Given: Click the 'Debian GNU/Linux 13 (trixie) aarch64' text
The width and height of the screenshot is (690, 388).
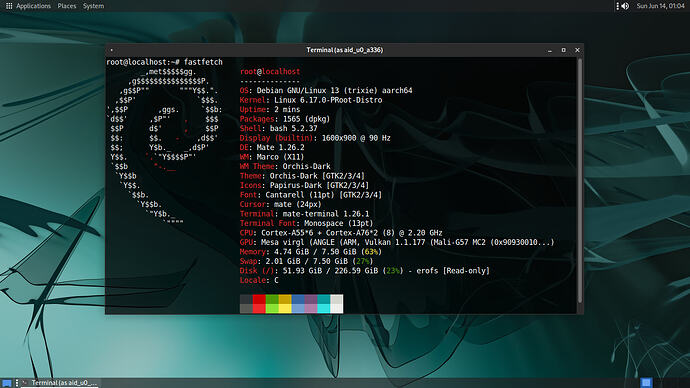Looking at the screenshot, I should 334,90.
